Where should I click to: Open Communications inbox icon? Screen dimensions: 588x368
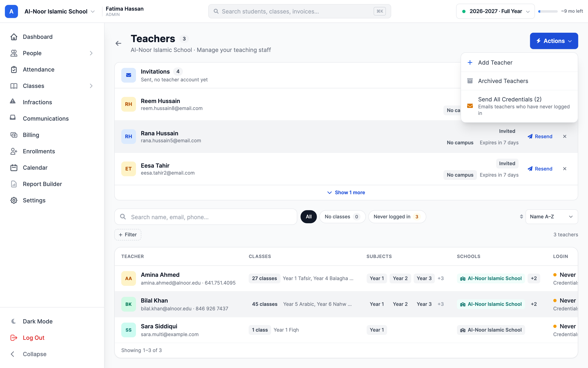(x=13, y=118)
